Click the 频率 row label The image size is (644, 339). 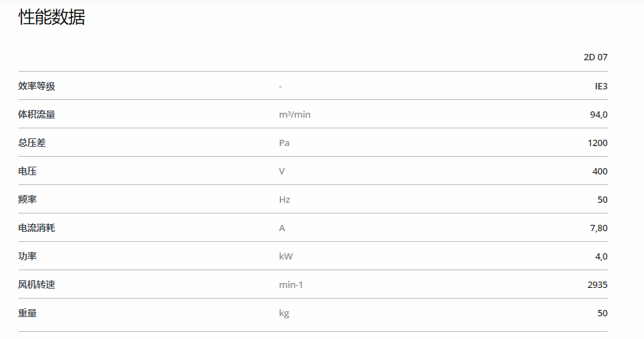tap(28, 199)
